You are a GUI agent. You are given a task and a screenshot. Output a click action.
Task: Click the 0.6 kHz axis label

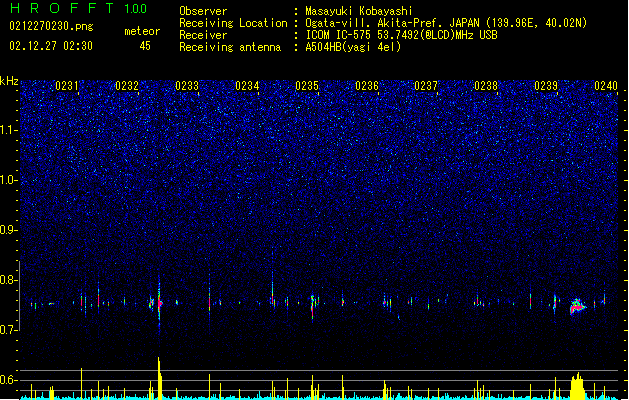point(9,380)
